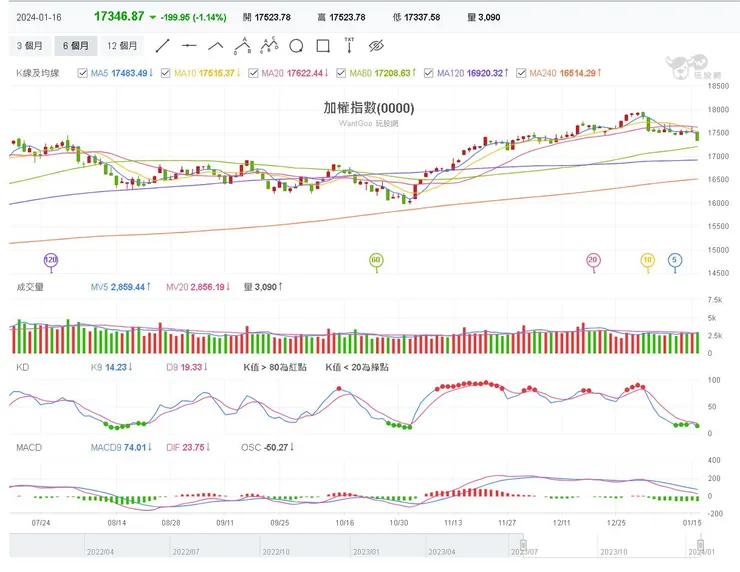Disable the MA120 moving average line
Viewport: 740px width, 572px height.
(x=429, y=73)
